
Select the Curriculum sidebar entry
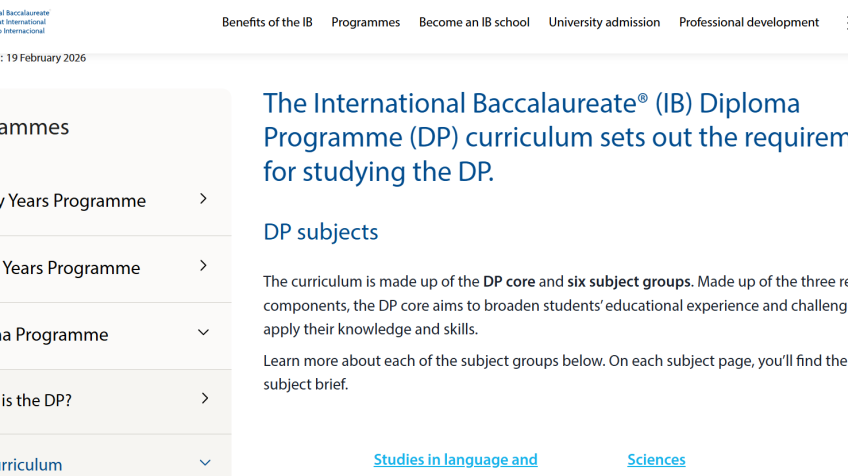(32, 465)
